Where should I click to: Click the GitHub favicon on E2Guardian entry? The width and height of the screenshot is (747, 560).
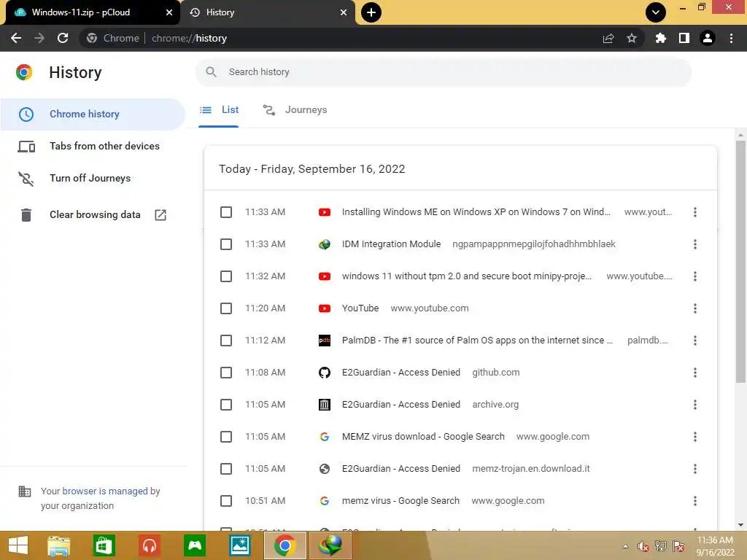[325, 373]
